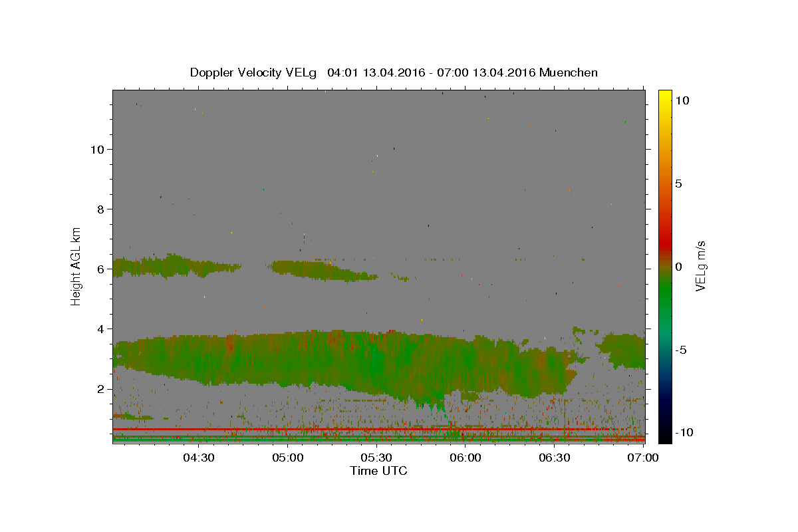Click the black bottom of the colorbar
The width and height of the screenshot is (798, 532).
(664, 438)
